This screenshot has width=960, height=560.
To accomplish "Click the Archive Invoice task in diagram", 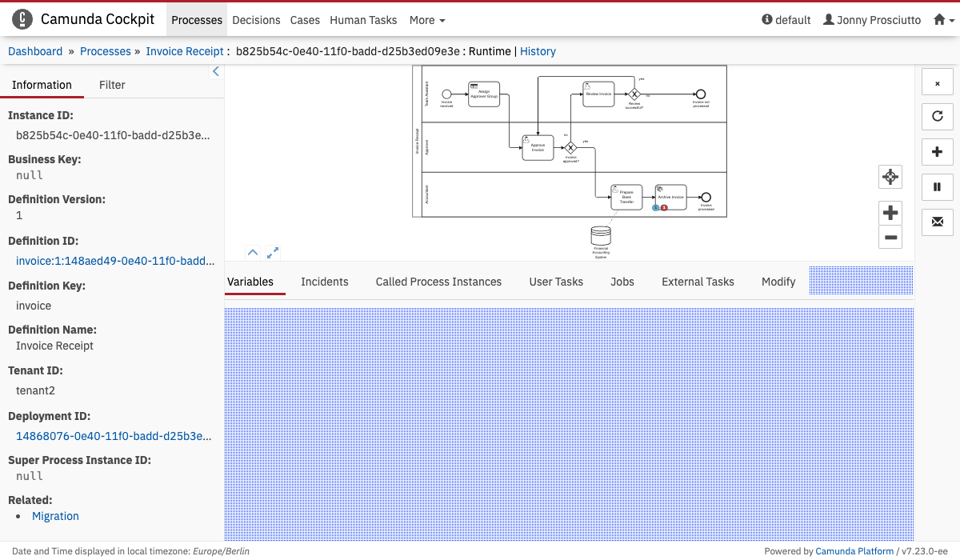I will (670, 197).
